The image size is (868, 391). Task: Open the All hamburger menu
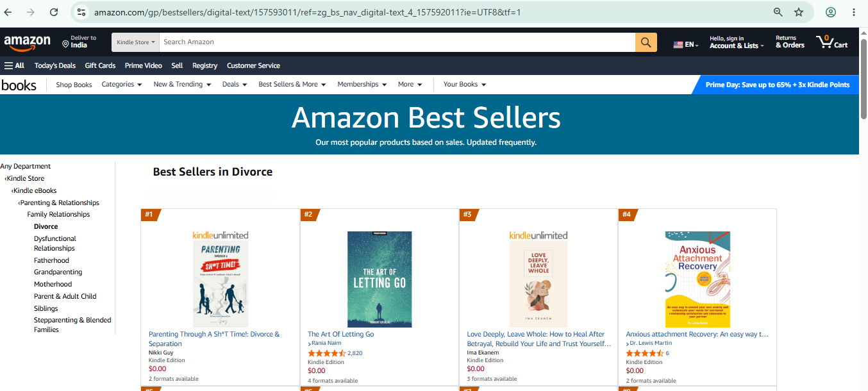[14, 65]
